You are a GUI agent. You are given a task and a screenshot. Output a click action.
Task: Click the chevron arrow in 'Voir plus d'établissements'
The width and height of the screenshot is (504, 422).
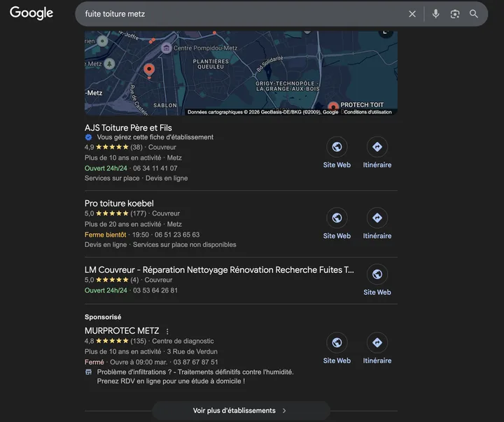(283, 410)
